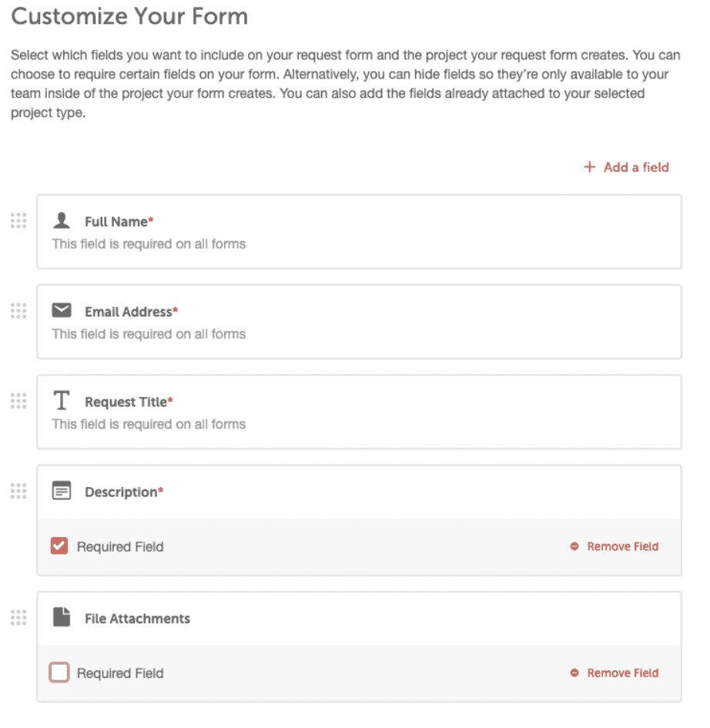Uncheck Required Field for Description
Image resolution: width=710 pixels, height=728 pixels.
click(x=59, y=546)
